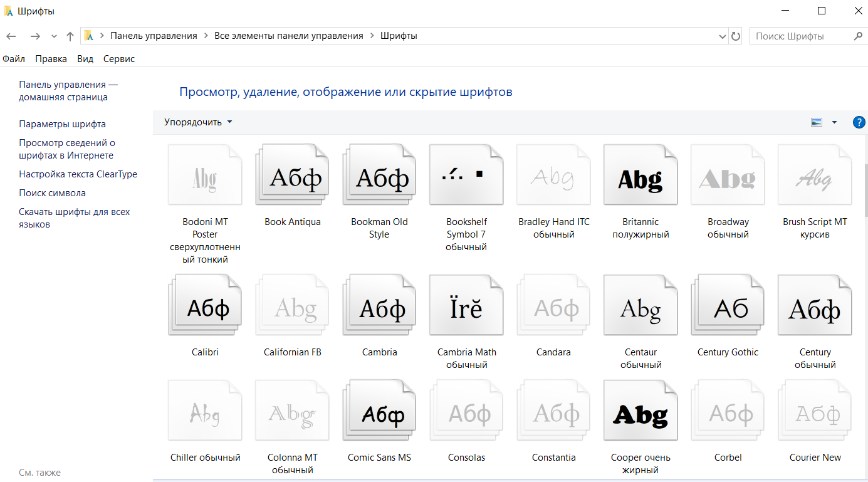Click the view layout icon button

pyautogui.click(x=816, y=122)
